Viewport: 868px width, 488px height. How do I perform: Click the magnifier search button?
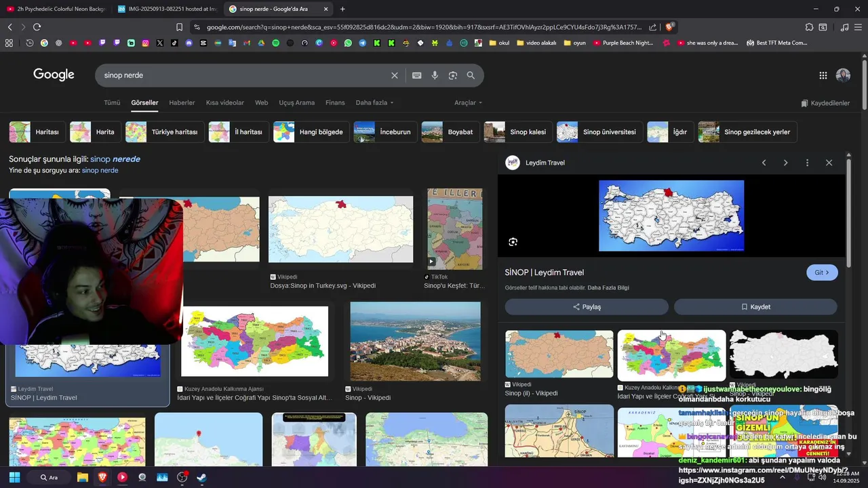click(471, 75)
